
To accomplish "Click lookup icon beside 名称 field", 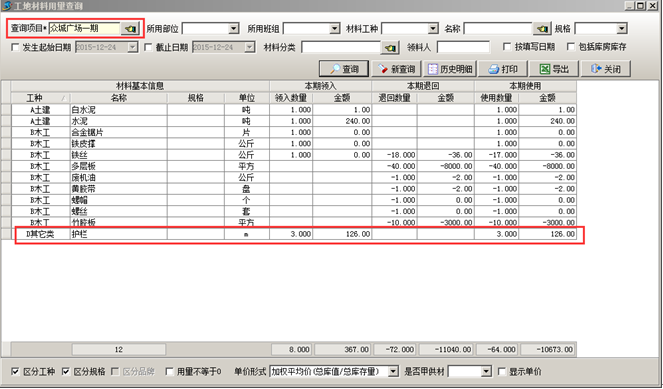I will [x=542, y=29].
